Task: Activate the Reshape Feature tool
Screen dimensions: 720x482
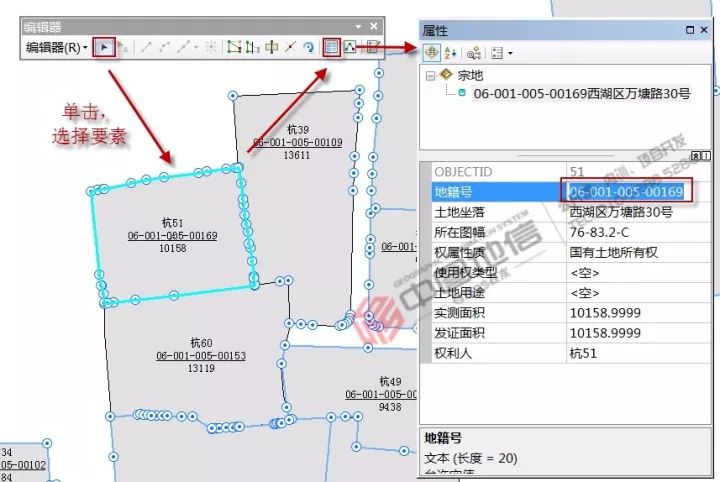Action: click(x=252, y=47)
